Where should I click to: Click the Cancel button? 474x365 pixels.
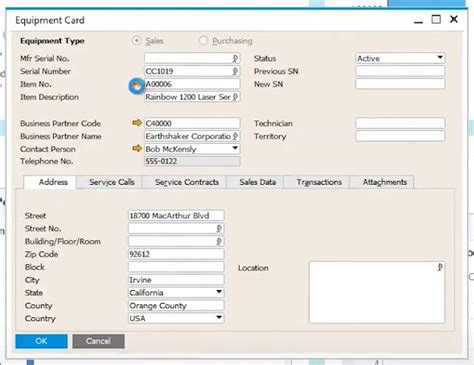tap(98, 341)
